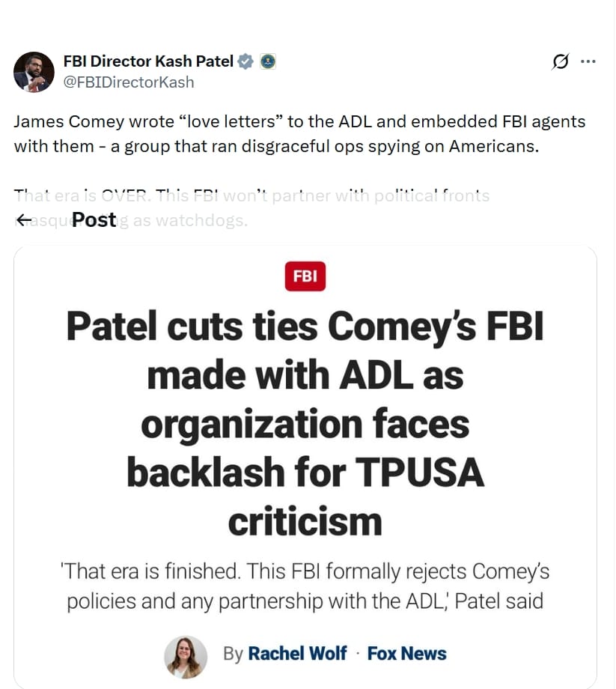This screenshot has height=689, width=616.
Task: Click the Post header title
Action: (94, 219)
